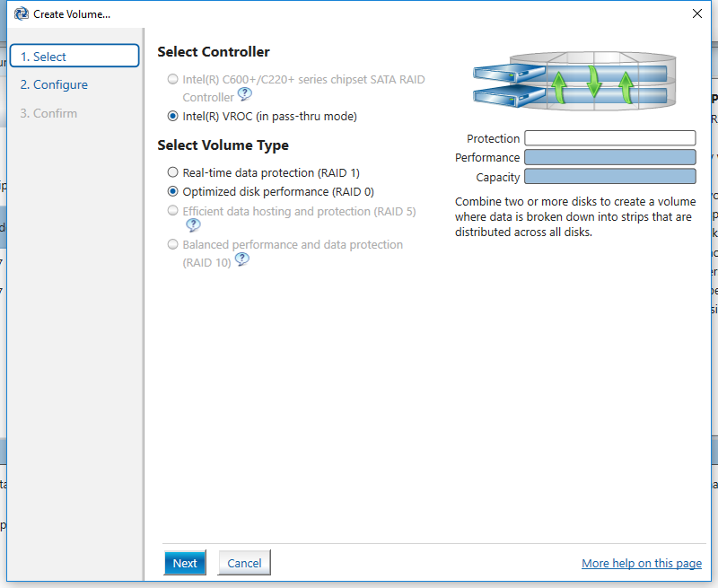Click the Performance label

(x=487, y=157)
